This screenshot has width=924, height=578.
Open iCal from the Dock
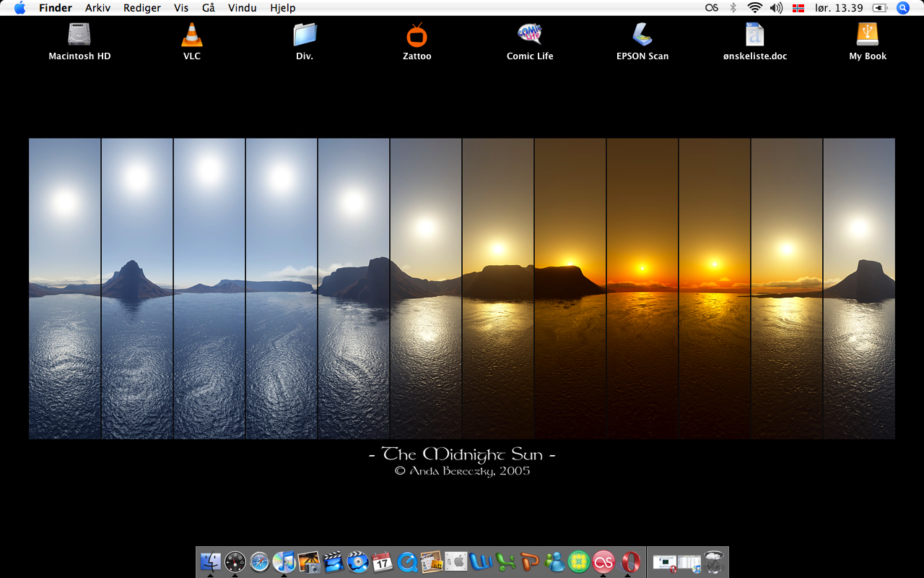click(x=383, y=561)
